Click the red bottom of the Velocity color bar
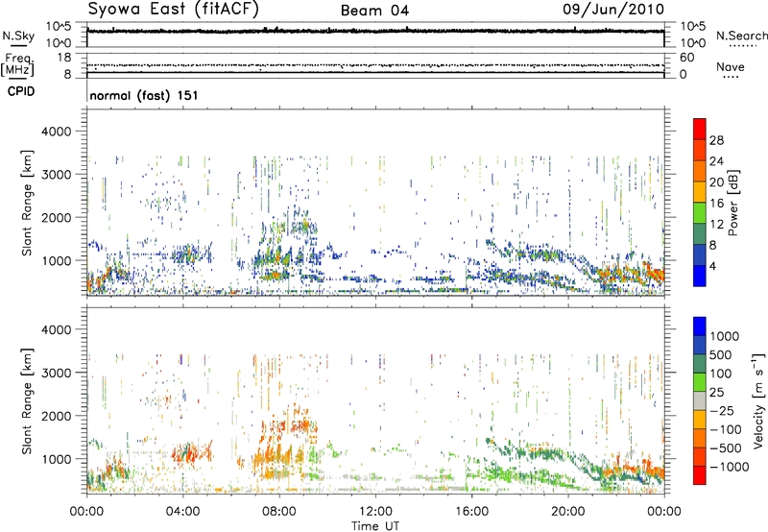 tap(700, 475)
